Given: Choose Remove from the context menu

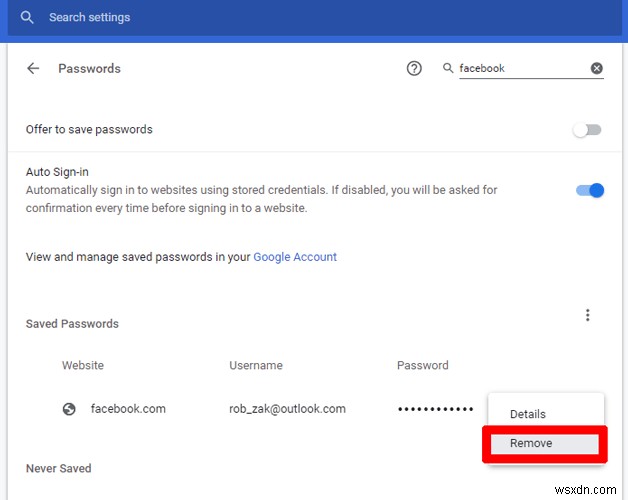Looking at the screenshot, I should click(545, 444).
